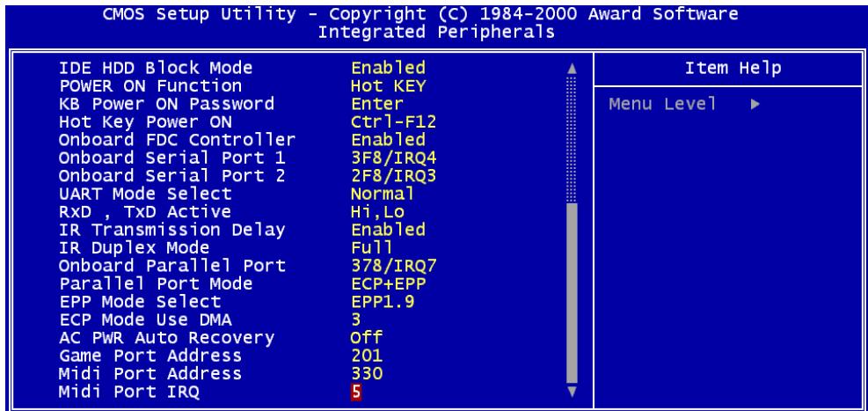Select the IDE HDD Block Mode setting
The height and width of the screenshot is (411, 868).
point(156,68)
